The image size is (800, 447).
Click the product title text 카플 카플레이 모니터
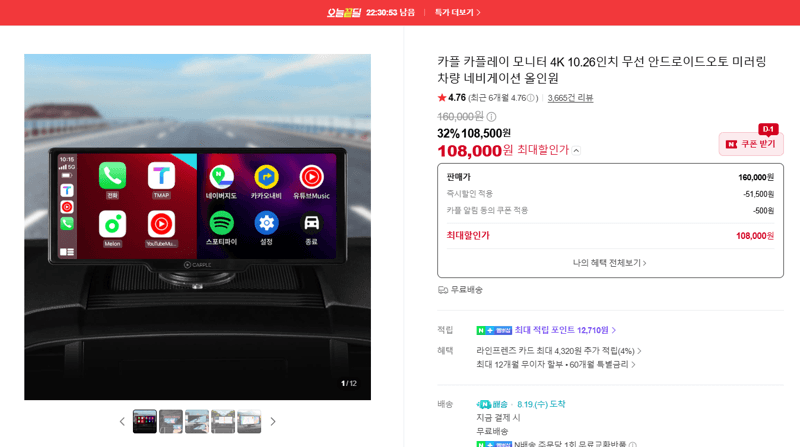click(x=602, y=70)
